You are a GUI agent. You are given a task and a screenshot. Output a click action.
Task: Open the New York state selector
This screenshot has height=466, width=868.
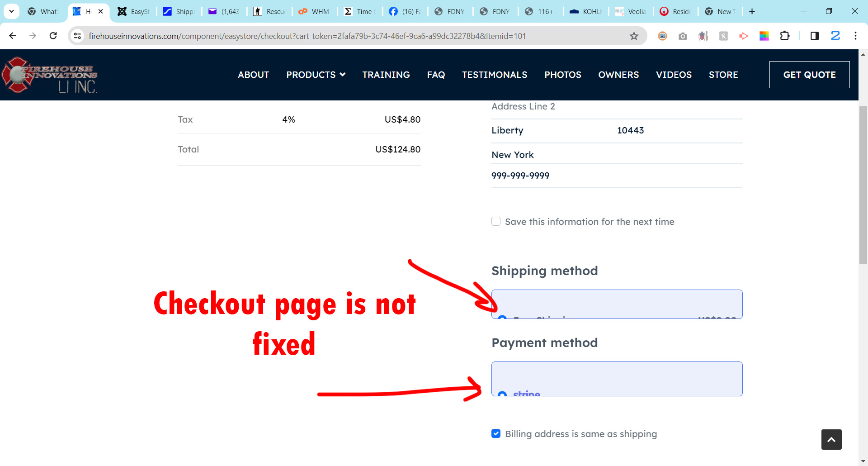pos(616,155)
